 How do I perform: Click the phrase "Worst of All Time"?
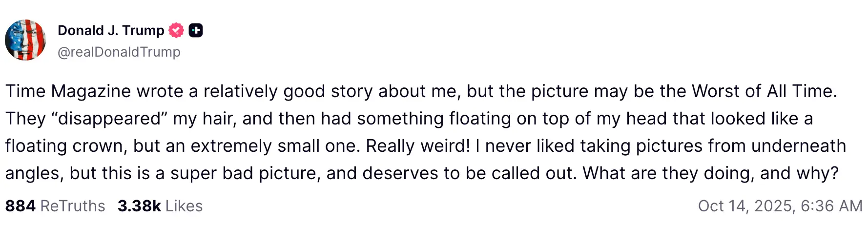click(x=764, y=91)
